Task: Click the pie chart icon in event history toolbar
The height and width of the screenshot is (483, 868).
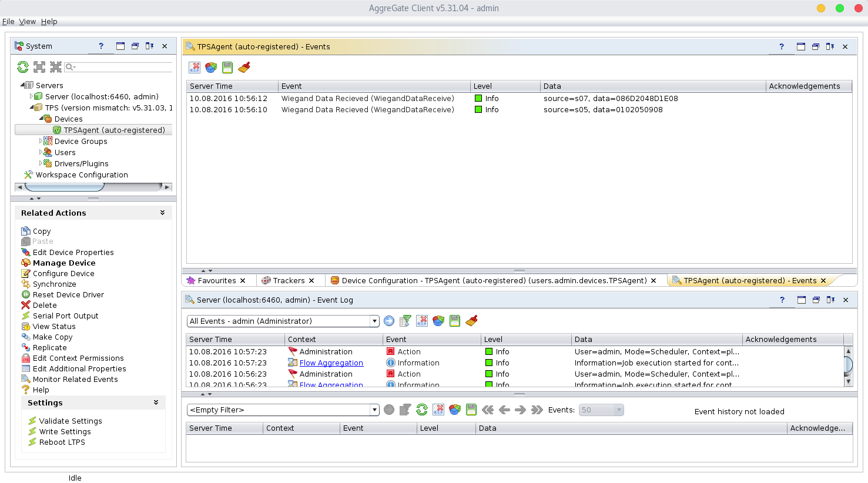Action: click(455, 410)
